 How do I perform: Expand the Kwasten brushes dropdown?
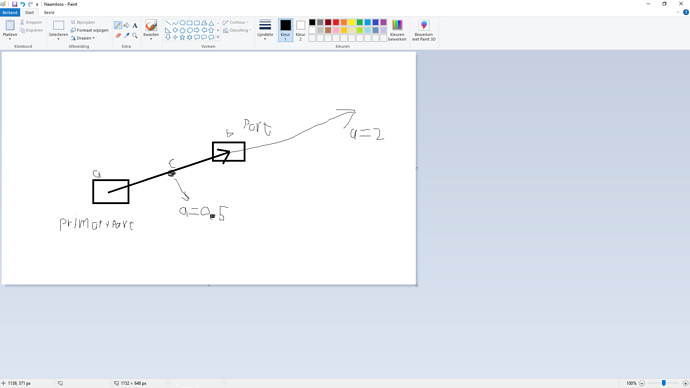pyautogui.click(x=151, y=38)
